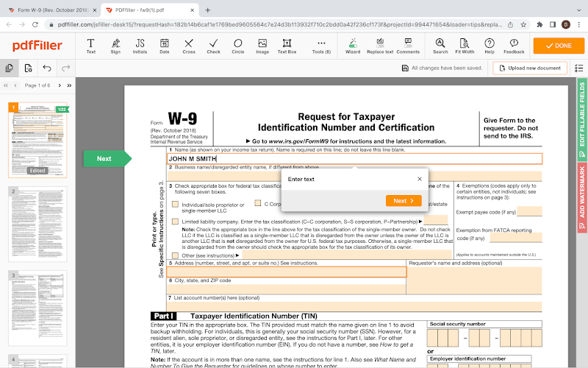Image resolution: width=588 pixels, height=368 pixels.
Task: Select the Check mark tool
Action: tap(213, 46)
